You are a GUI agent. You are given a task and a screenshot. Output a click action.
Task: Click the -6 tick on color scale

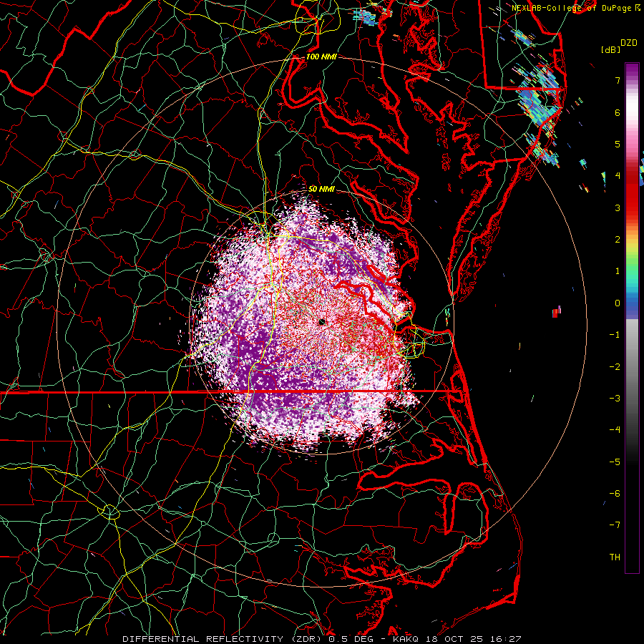[615, 493]
